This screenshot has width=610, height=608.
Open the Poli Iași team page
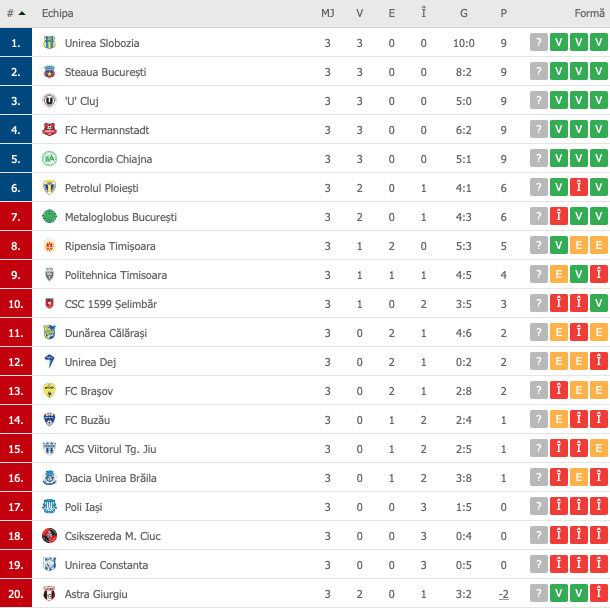(x=83, y=507)
